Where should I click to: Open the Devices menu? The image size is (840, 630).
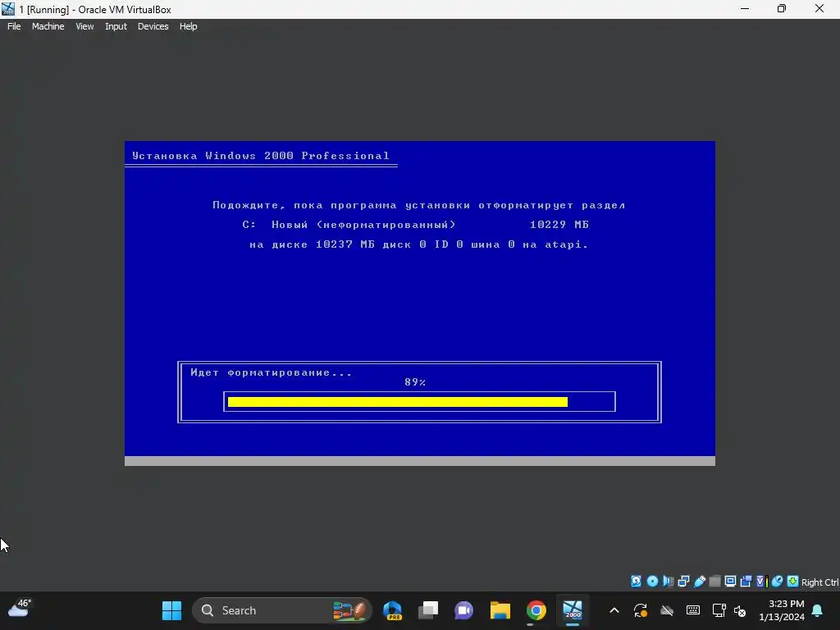153,26
